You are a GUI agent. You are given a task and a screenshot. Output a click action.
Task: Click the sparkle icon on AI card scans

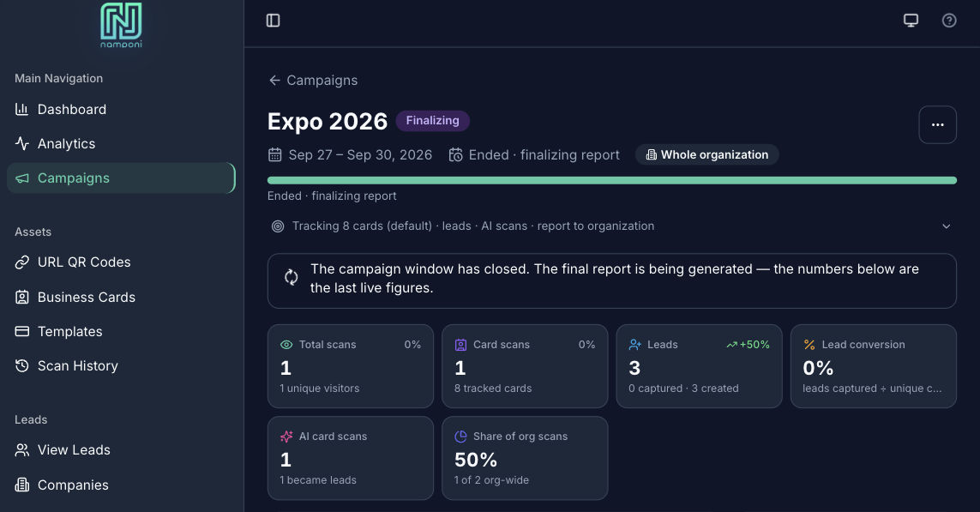pos(286,437)
